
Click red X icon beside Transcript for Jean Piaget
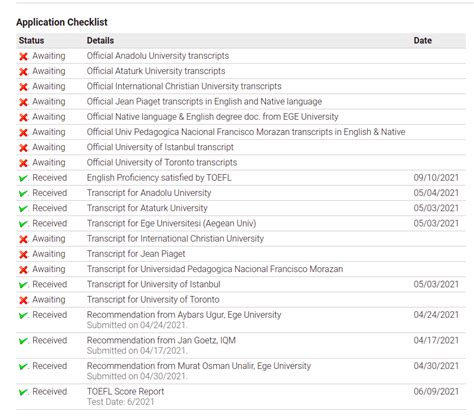tap(23, 255)
